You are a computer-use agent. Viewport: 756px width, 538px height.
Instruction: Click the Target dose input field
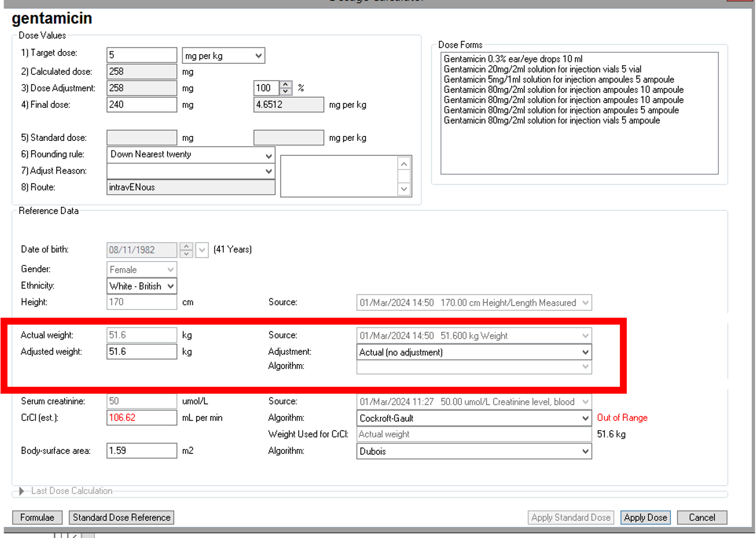(x=141, y=55)
